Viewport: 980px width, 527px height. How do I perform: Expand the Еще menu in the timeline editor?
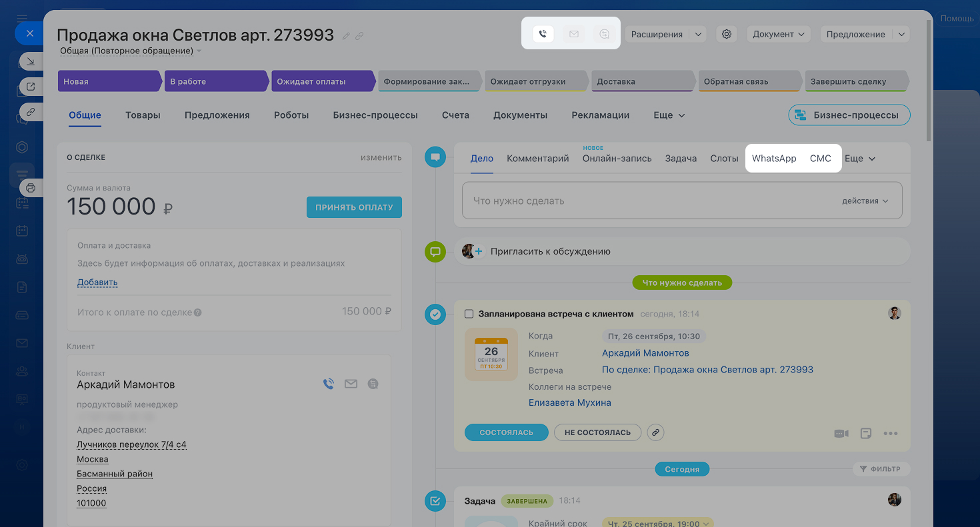(860, 159)
